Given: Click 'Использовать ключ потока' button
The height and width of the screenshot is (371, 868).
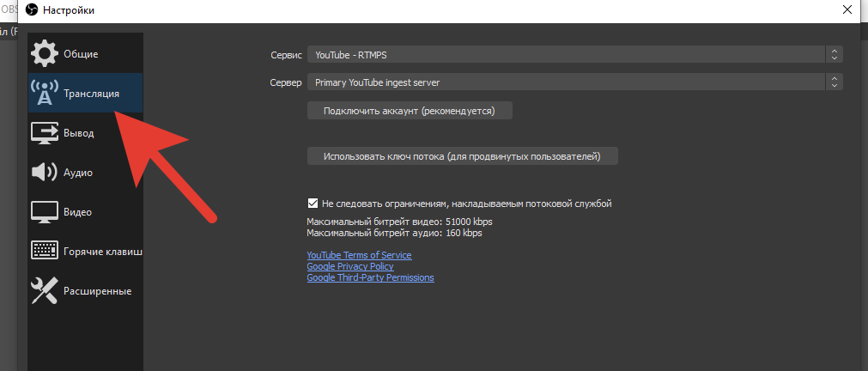Looking at the screenshot, I should [462, 157].
